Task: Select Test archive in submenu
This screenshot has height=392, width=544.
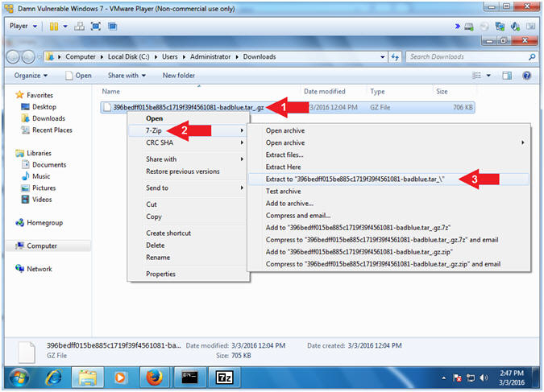Action: [x=283, y=192]
